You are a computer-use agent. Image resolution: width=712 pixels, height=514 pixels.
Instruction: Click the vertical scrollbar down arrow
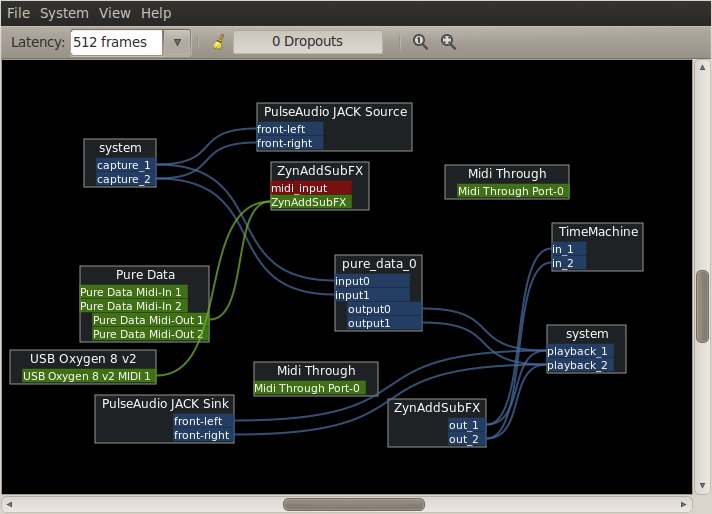point(702,485)
